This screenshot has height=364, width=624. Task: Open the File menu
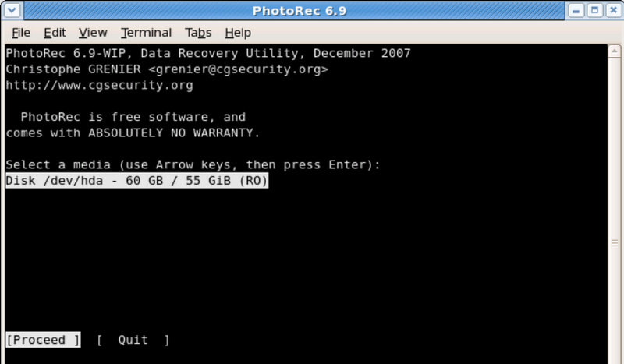tap(21, 33)
